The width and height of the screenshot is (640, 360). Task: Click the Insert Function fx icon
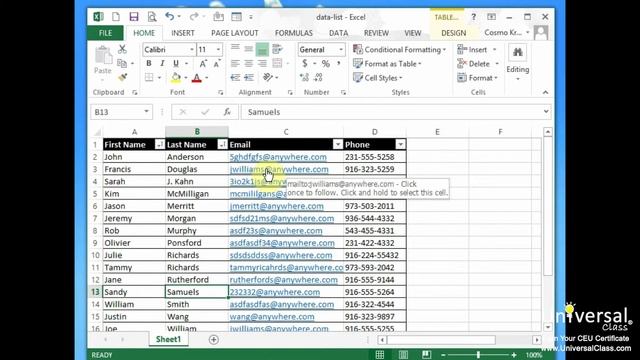(227, 112)
